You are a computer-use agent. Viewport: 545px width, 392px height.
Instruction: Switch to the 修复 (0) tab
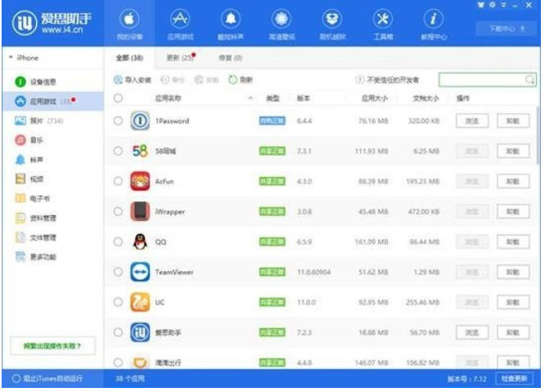[x=227, y=58]
